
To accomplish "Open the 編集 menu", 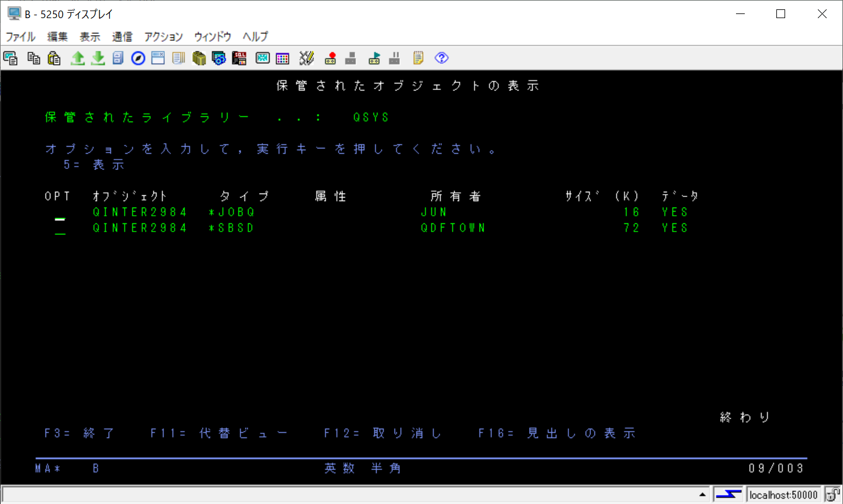I will coord(57,36).
